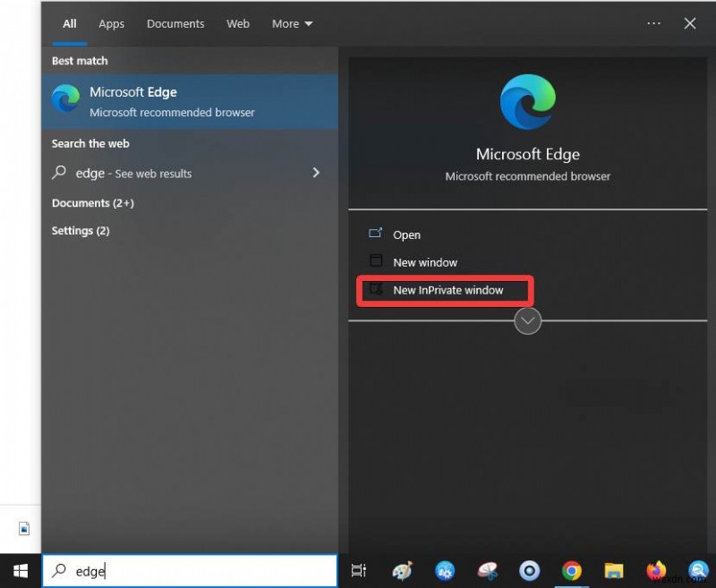This screenshot has width=716, height=588.
Task: Launch Paint 3D from the taskbar
Action: (402, 570)
